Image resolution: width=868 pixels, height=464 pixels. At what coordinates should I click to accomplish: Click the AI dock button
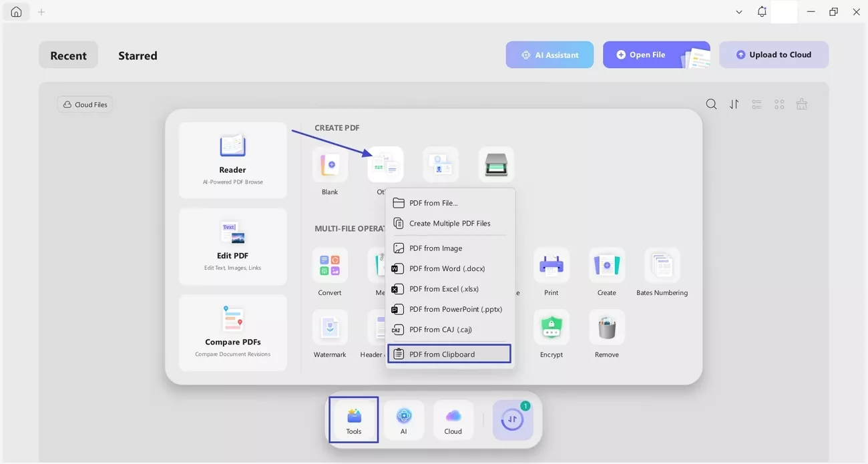(404, 420)
